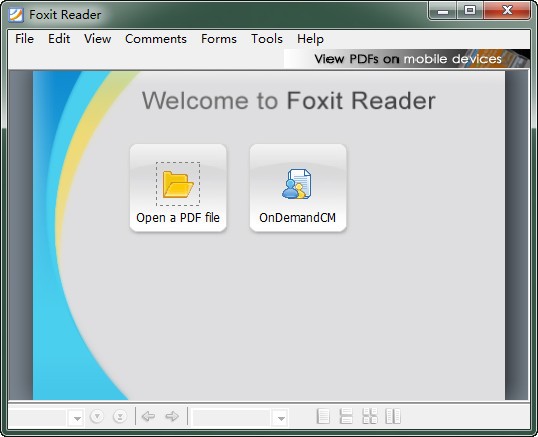Open the Comments menu

[x=156, y=39]
